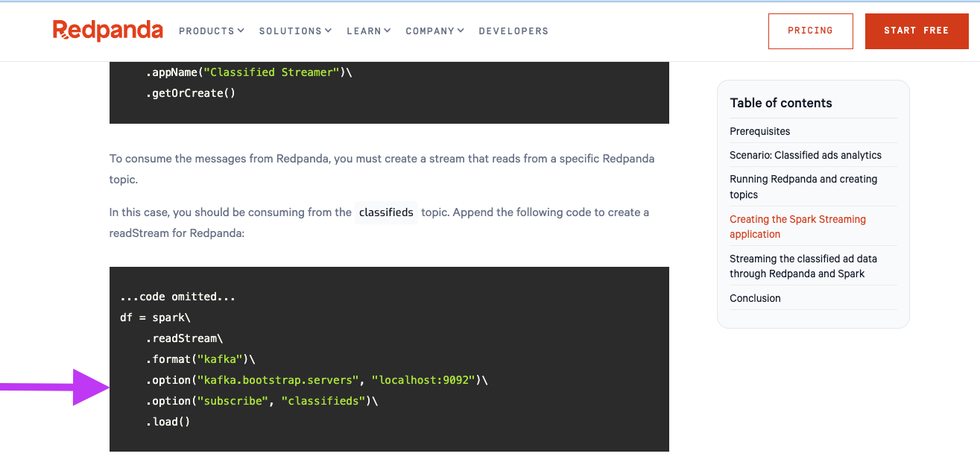Select Solutions in the top menu
Screen dimensions: 980x474
click(x=291, y=31)
